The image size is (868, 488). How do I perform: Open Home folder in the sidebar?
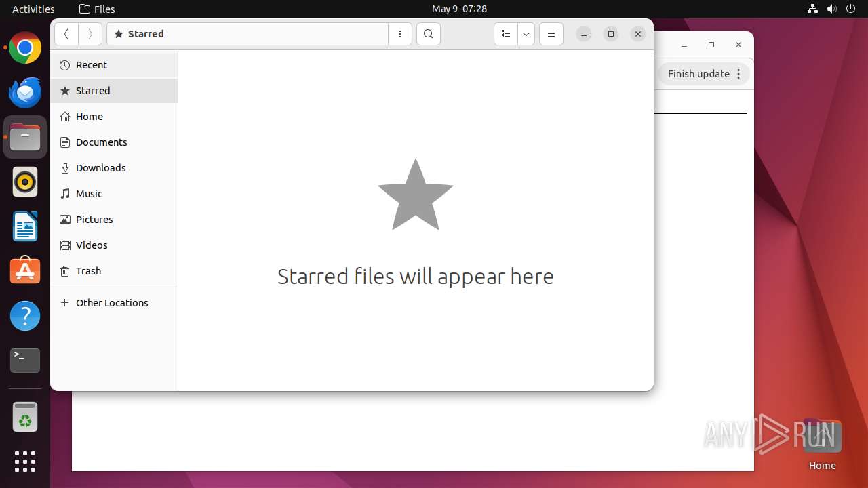pyautogui.click(x=114, y=117)
